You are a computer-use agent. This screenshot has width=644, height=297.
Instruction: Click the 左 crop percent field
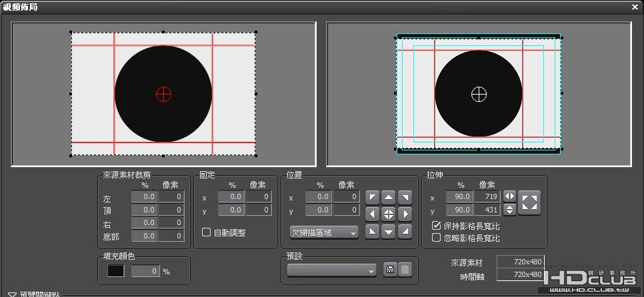tap(144, 196)
